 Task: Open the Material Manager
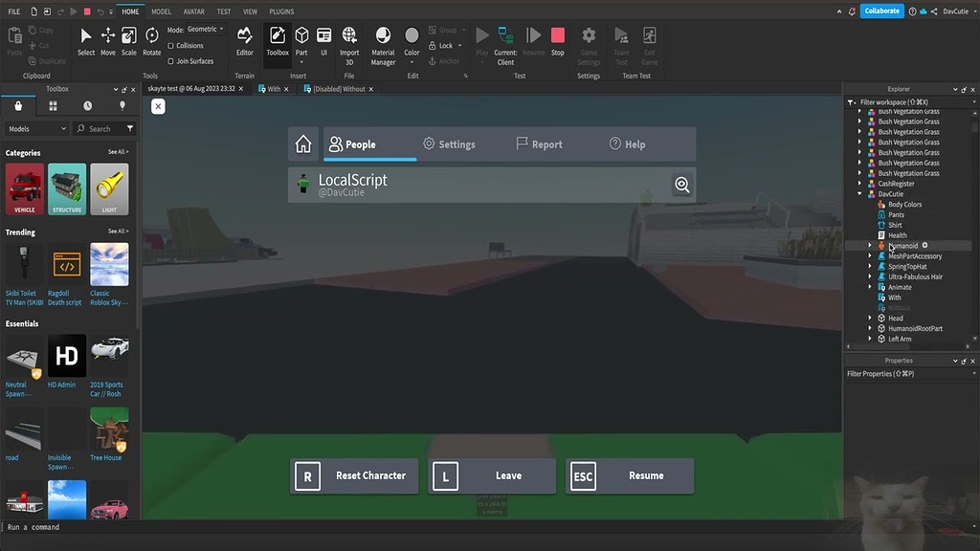382,43
